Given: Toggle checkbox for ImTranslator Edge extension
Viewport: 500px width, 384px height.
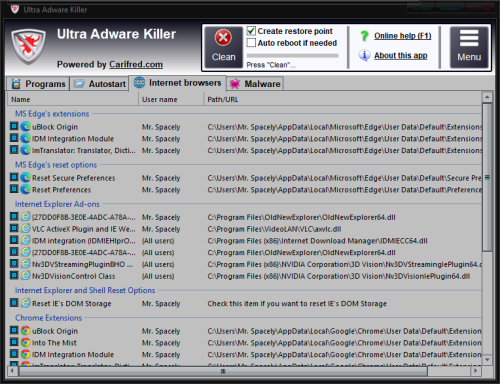Looking at the screenshot, I should click(14, 150).
